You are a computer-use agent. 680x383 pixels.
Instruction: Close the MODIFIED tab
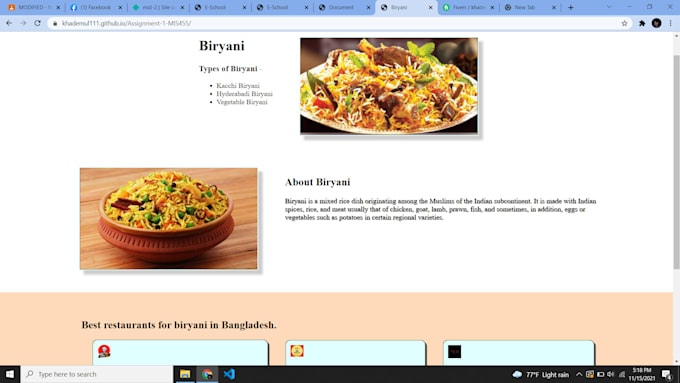point(58,7)
